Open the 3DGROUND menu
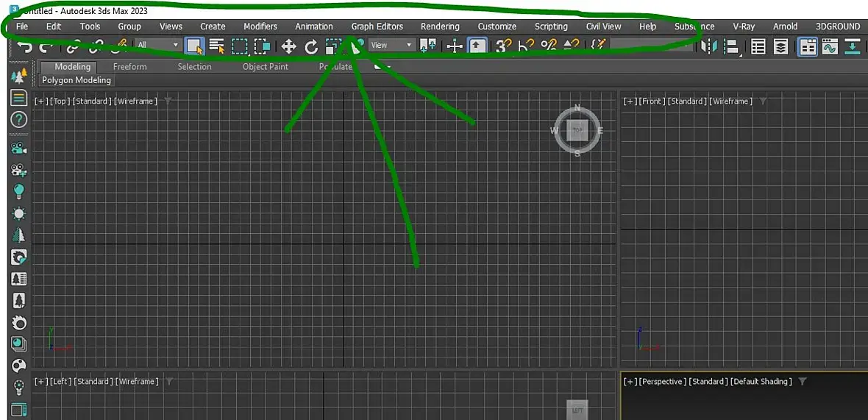This screenshot has height=420, width=868. (838, 26)
